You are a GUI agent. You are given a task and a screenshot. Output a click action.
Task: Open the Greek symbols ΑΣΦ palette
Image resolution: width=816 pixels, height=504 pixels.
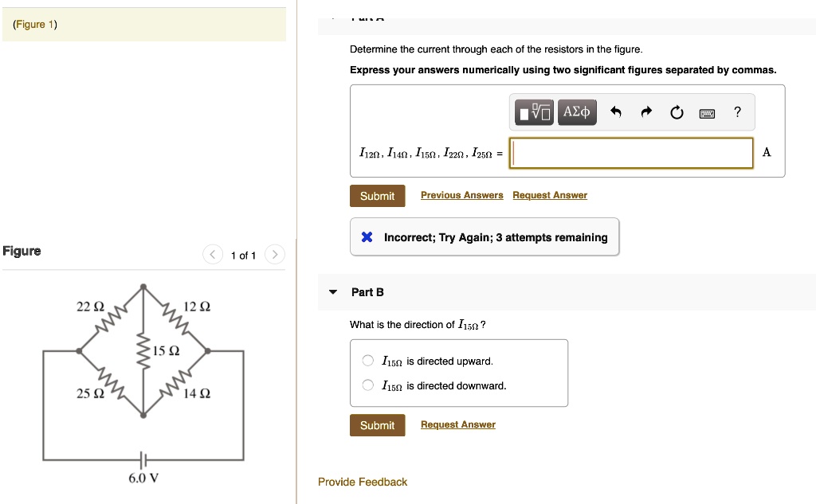576,112
